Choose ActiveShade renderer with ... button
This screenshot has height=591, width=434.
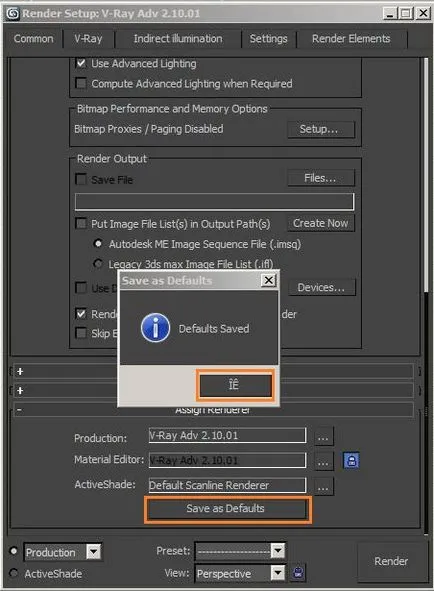point(324,487)
